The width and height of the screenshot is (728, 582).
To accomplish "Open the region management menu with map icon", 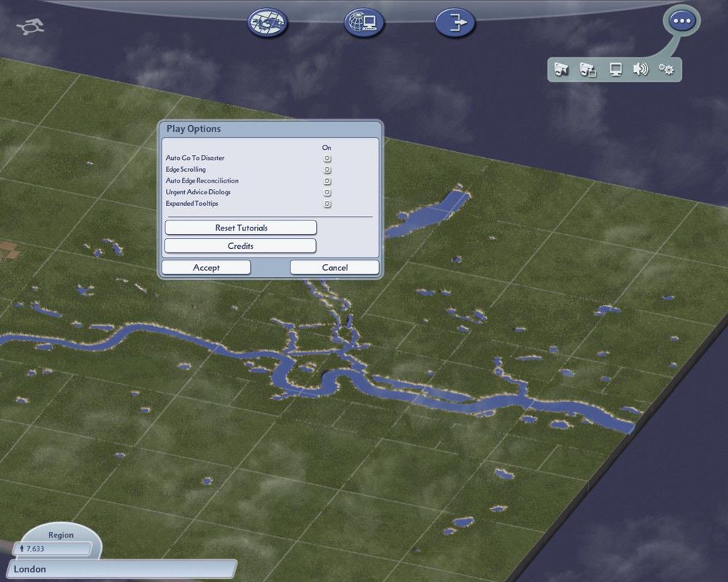I will (x=267, y=23).
